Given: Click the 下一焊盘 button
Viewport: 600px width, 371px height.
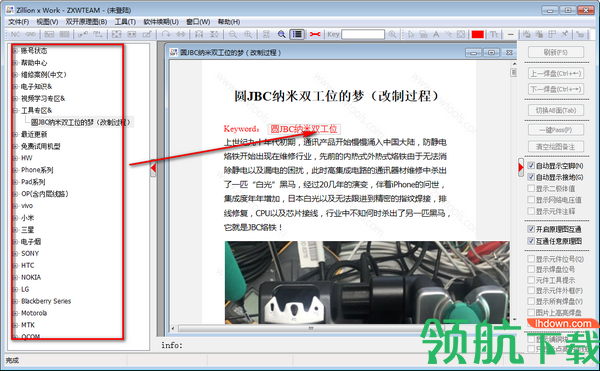Looking at the screenshot, I should [x=556, y=89].
